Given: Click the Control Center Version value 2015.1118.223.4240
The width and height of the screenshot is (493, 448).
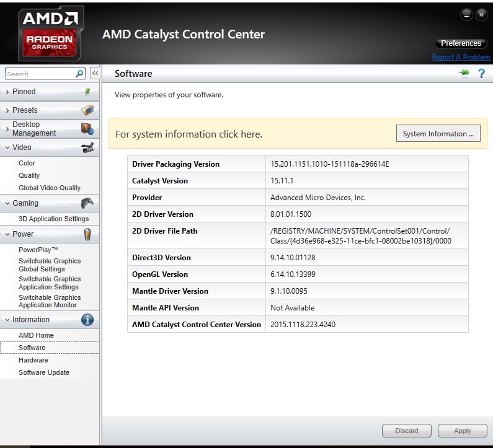Looking at the screenshot, I should [x=303, y=325].
